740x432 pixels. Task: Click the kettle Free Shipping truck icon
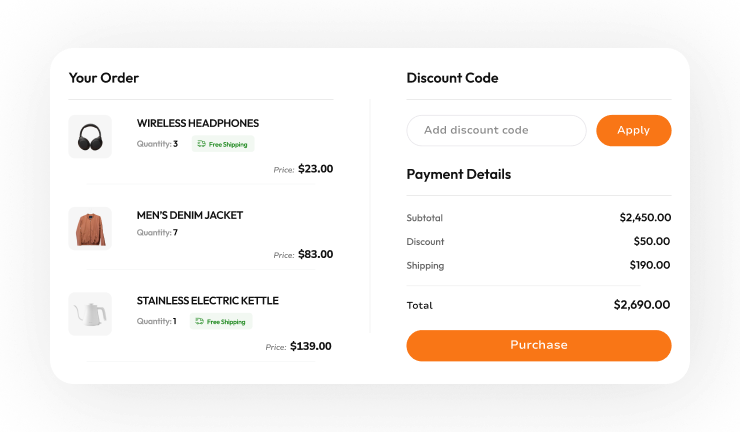[x=200, y=322]
